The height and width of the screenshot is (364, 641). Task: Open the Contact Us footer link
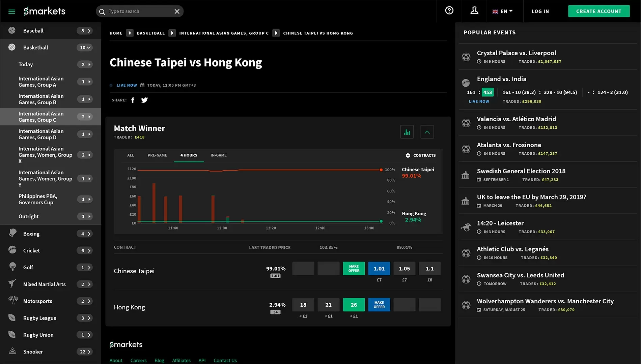(225, 360)
